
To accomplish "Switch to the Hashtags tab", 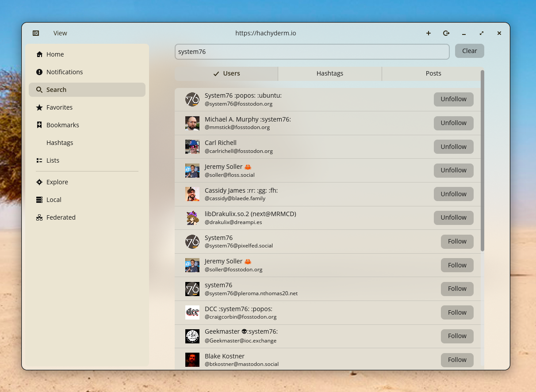I will [330, 74].
